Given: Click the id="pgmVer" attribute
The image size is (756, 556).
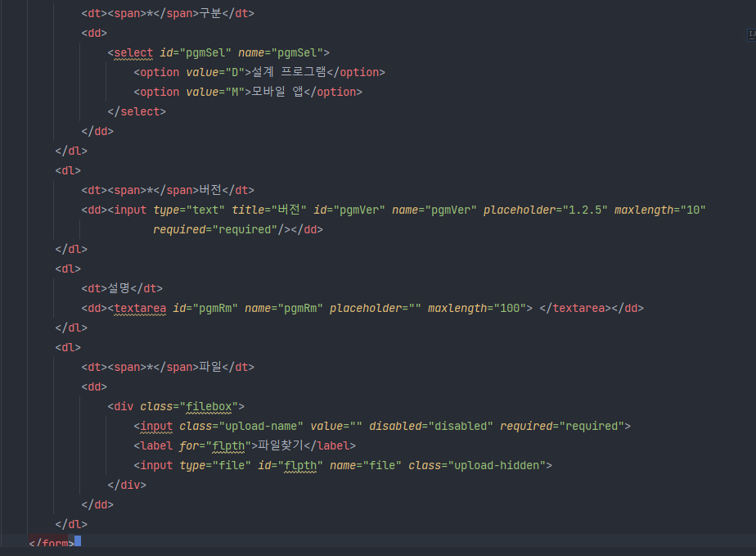Looking at the screenshot, I should click(349, 210).
